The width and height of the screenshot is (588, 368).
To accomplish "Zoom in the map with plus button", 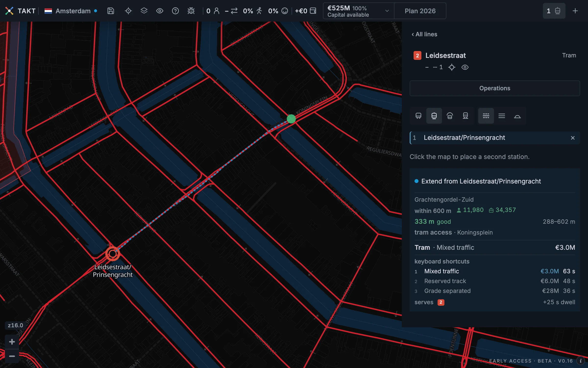I will click(x=12, y=342).
